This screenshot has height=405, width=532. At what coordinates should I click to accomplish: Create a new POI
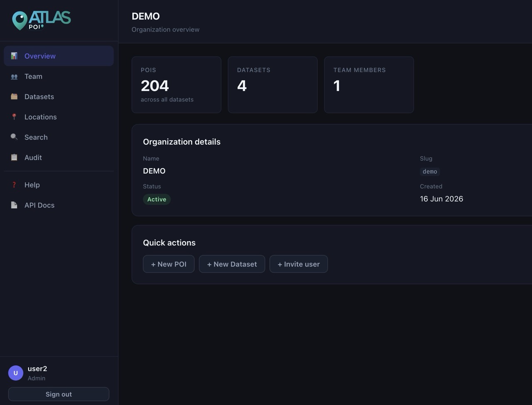click(169, 264)
